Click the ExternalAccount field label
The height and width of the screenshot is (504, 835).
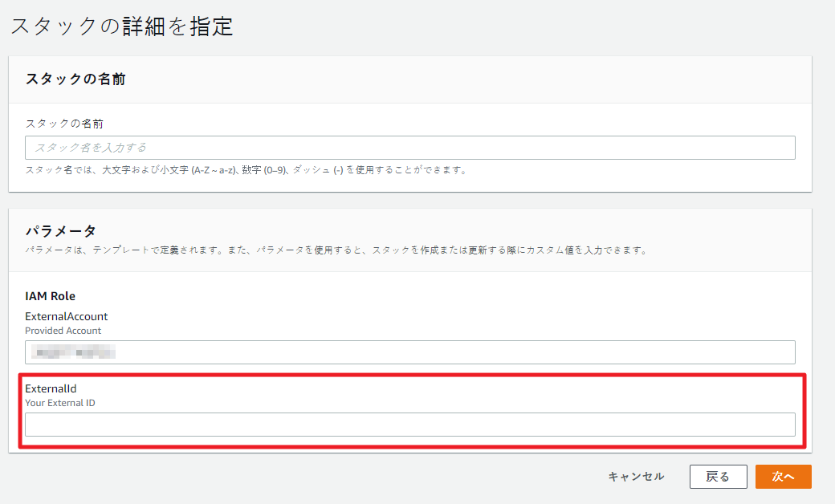tap(66, 316)
